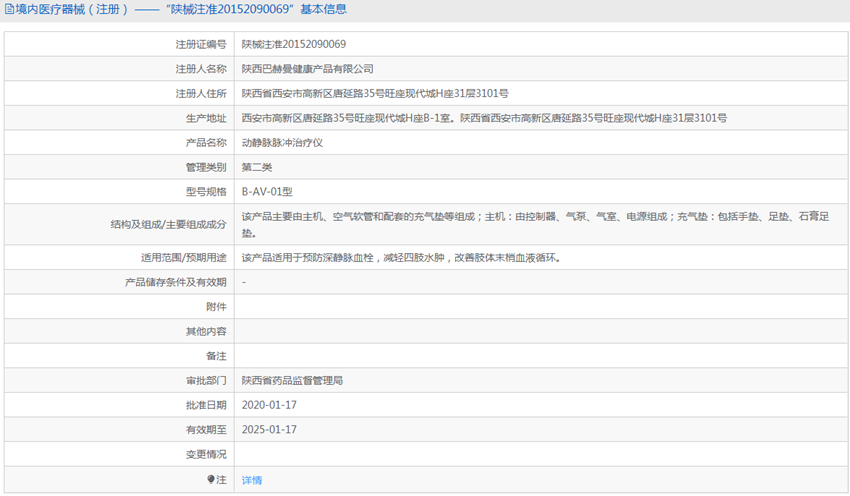This screenshot has height=496, width=850.
Task: Click the bulb icon beside 注 label
Action: [x=211, y=480]
